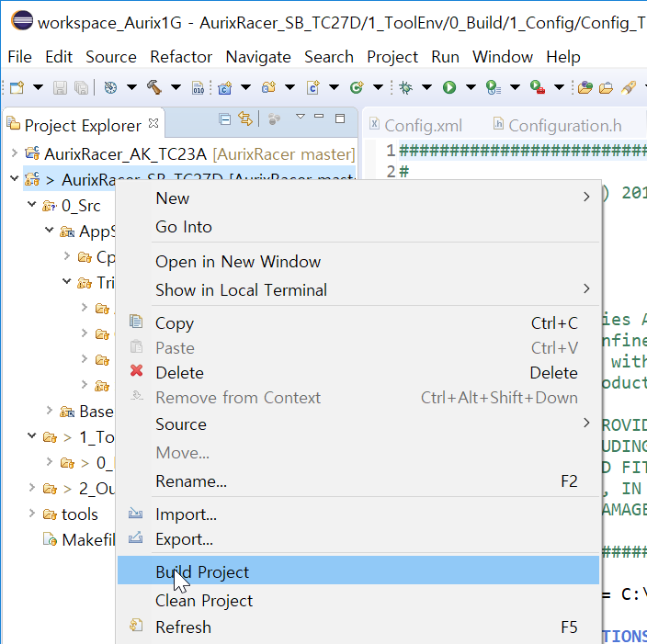Collapse the 1_To folder node
The image size is (647, 644).
pyautogui.click(x=32, y=435)
